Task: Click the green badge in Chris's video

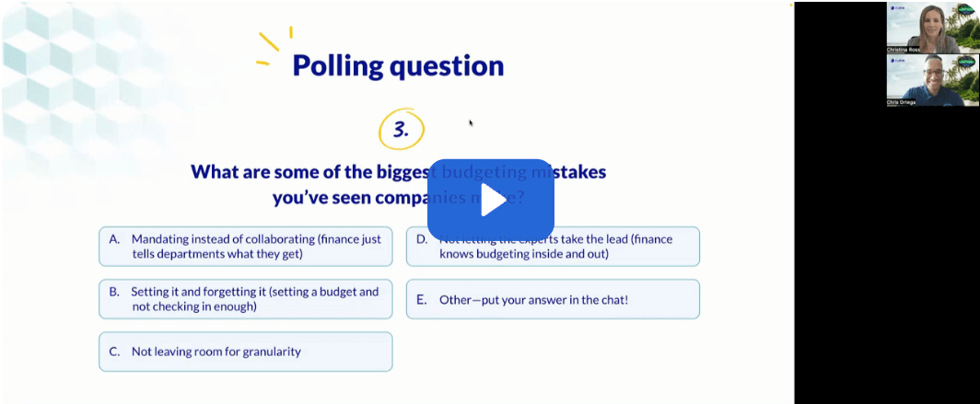Action: 969,62
